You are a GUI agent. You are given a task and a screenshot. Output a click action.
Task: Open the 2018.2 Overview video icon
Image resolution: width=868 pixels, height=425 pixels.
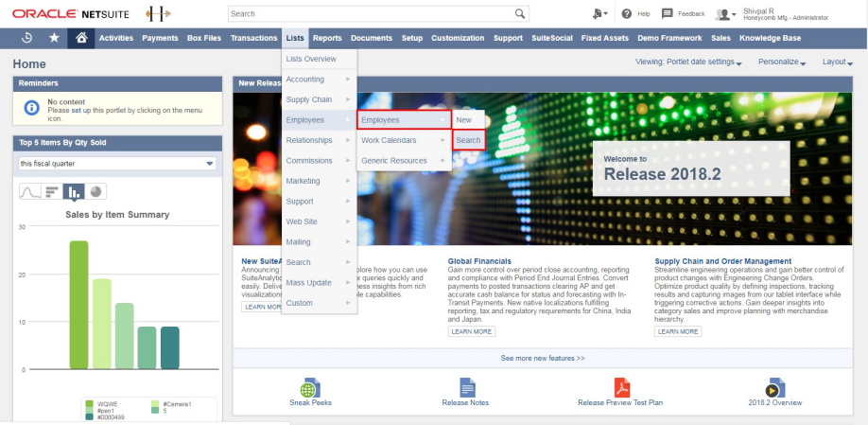point(775,388)
